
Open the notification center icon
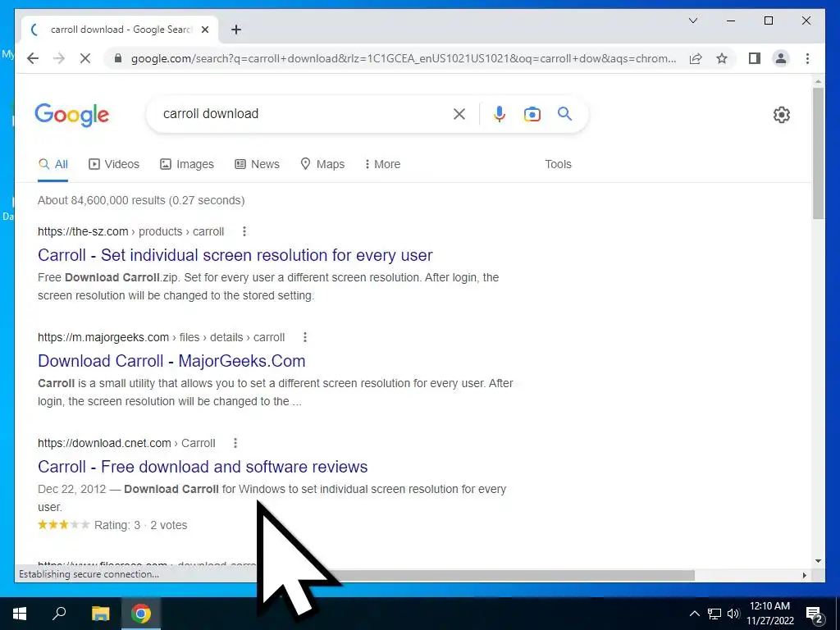tap(815, 615)
